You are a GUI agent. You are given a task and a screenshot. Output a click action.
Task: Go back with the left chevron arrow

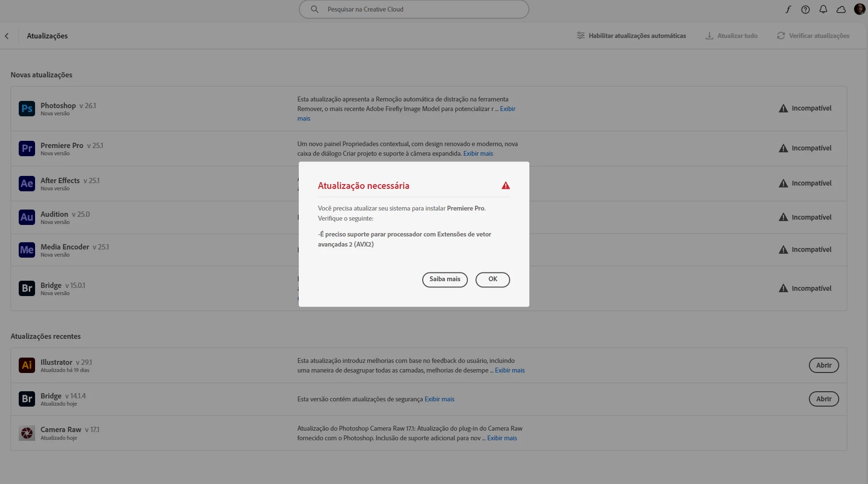[x=7, y=36]
